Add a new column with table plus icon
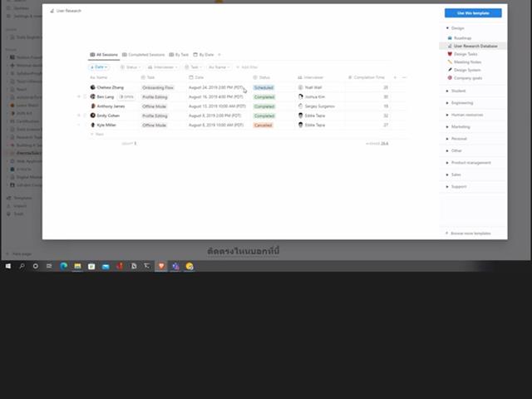Image resolution: width=532 pixels, height=399 pixels. coord(395,77)
